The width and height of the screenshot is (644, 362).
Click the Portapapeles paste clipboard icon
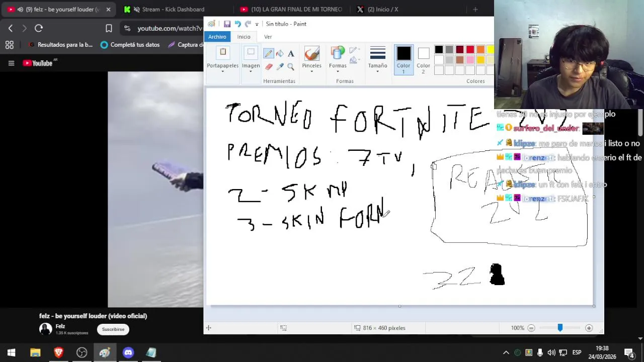tap(223, 53)
